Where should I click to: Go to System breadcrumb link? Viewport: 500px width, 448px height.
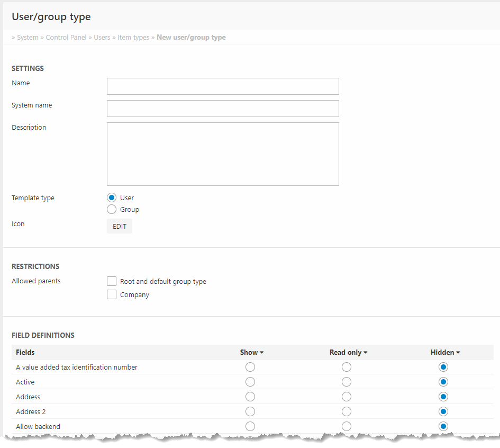tap(28, 38)
